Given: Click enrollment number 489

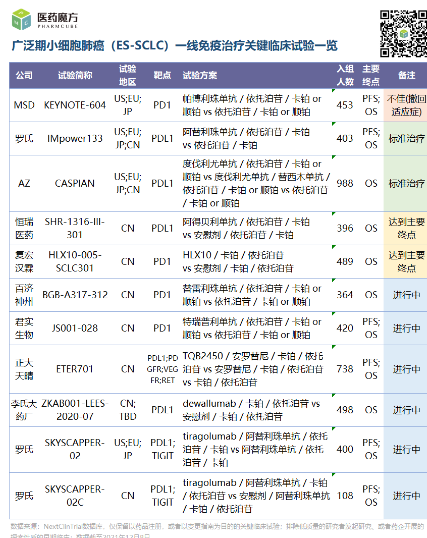Looking at the screenshot, I should pyautogui.click(x=345, y=261).
